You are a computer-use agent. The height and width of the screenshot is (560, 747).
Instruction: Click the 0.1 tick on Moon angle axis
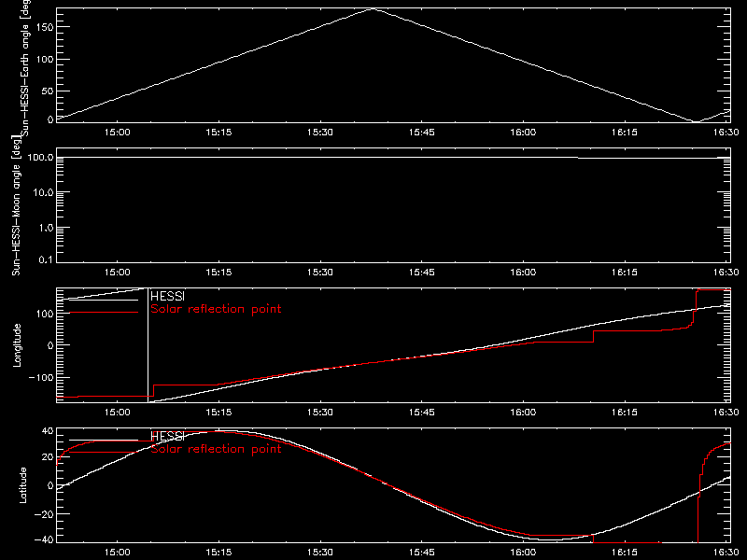tap(46, 259)
